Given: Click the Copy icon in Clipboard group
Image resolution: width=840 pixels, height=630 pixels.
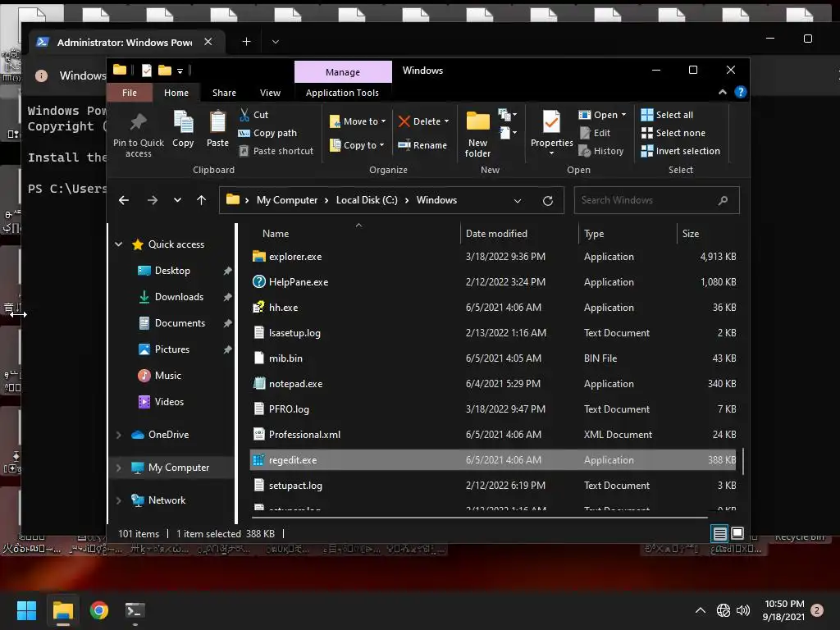Looking at the screenshot, I should (183, 122).
